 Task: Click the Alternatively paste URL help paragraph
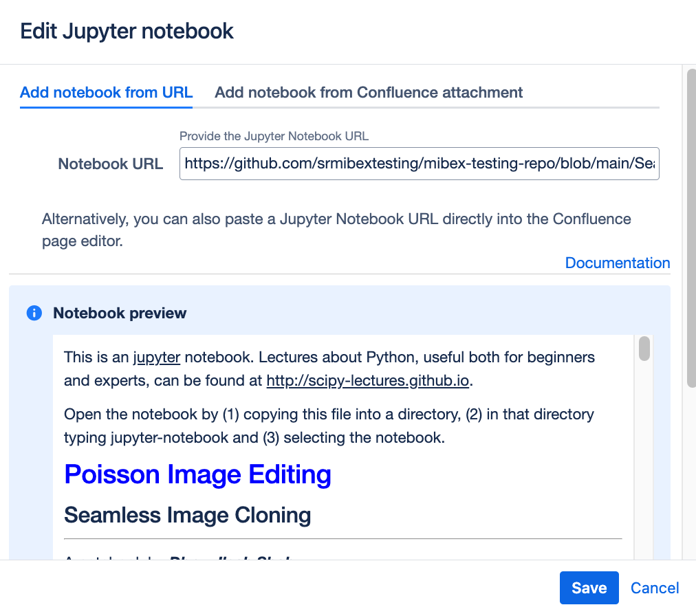(336, 230)
